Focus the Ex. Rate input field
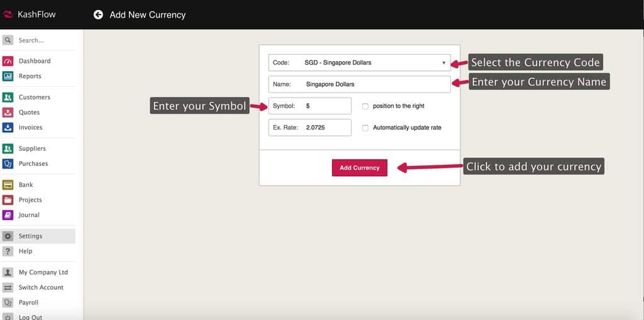 326,128
